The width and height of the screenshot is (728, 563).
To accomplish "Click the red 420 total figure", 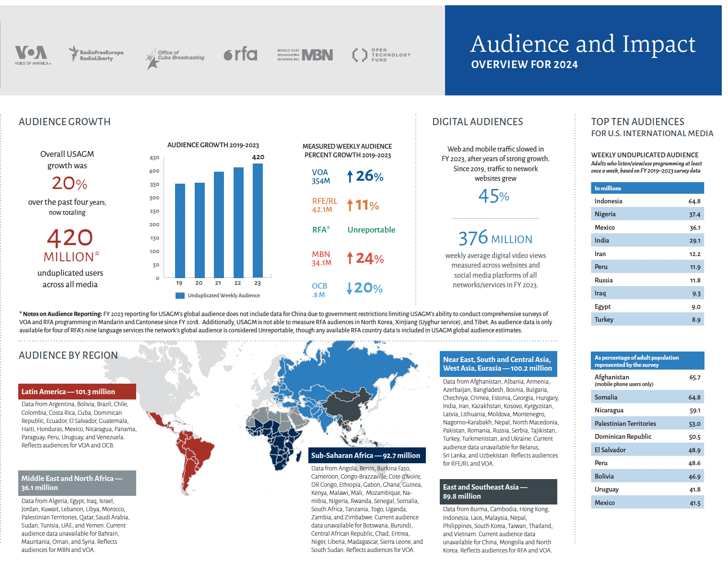I will [70, 238].
